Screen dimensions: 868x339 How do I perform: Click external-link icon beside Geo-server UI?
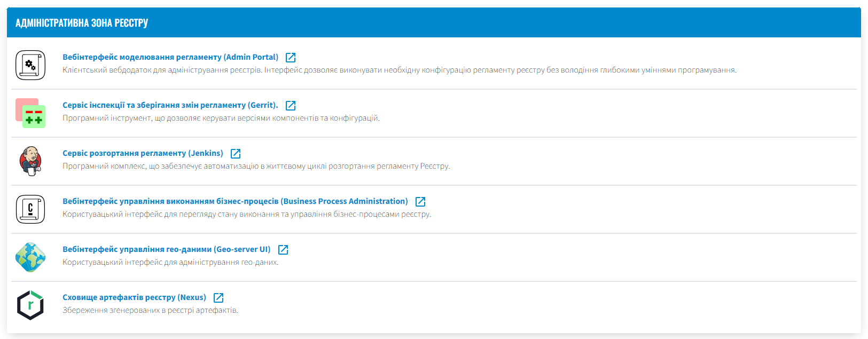(283, 250)
